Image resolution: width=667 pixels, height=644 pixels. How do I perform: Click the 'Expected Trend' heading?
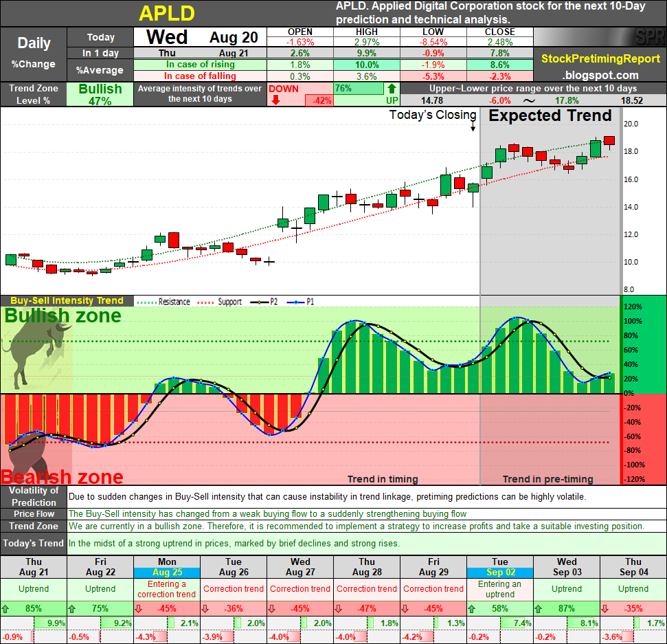pyautogui.click(x=550, y=115)
